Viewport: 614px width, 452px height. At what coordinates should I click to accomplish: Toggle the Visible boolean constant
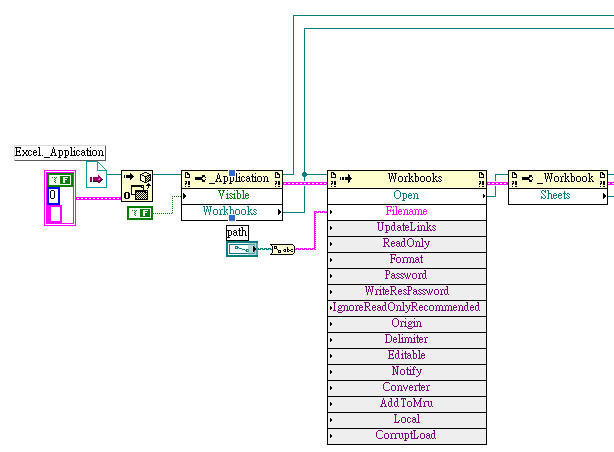pos(140,213)
